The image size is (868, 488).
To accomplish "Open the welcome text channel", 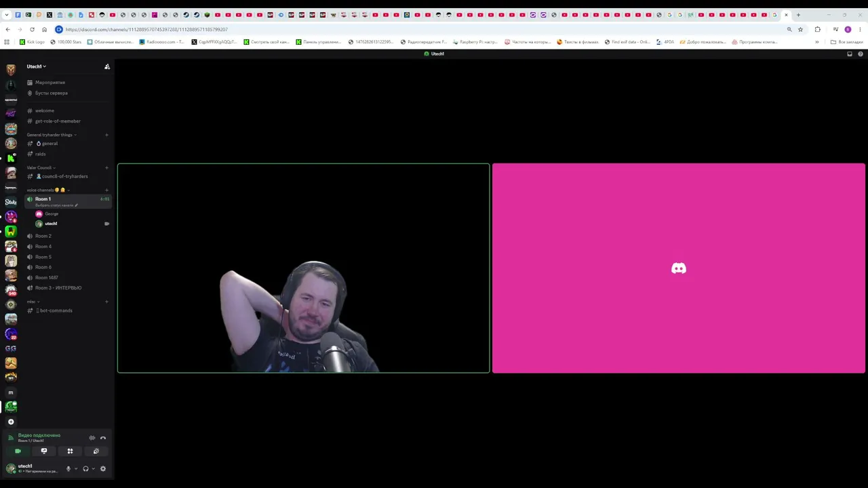I will click(41, 110).
